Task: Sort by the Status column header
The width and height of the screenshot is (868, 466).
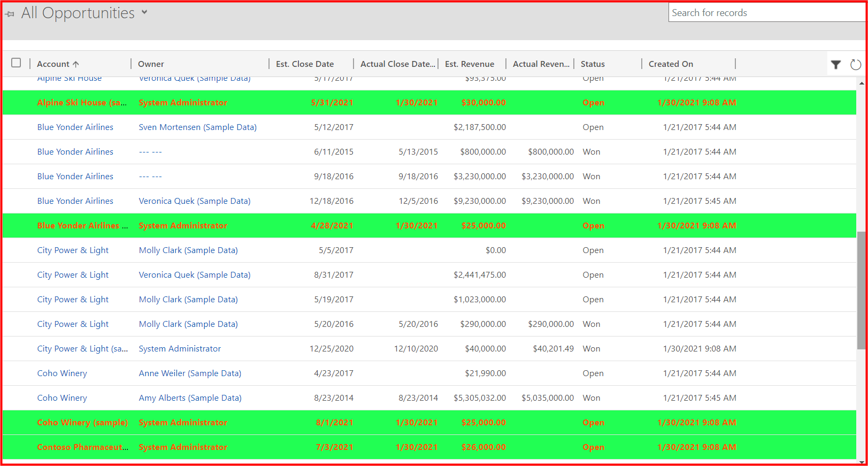Action: 593,64
